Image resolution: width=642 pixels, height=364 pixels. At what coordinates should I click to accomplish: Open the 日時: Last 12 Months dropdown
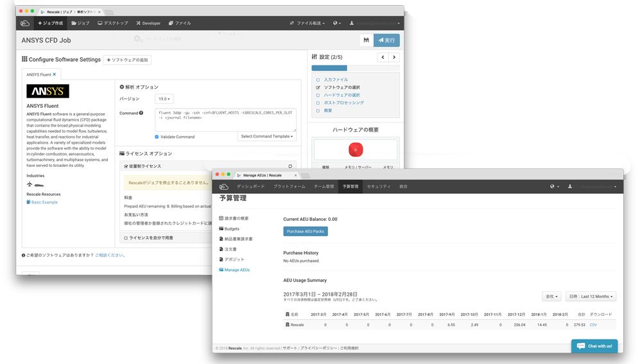pos(591,297)
